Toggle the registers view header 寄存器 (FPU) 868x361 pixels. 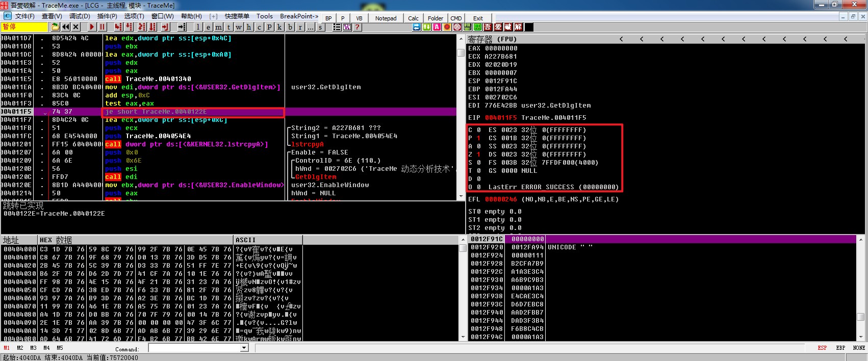(x=493, y=39)
